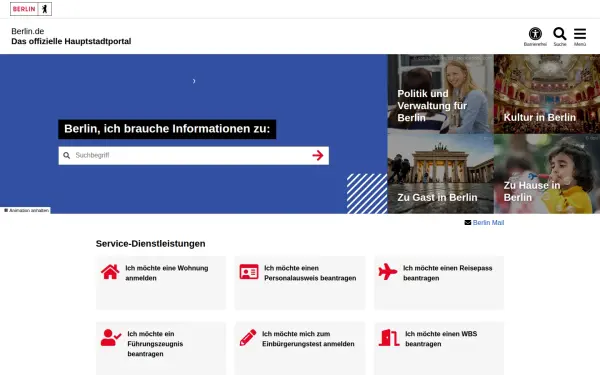Open the Berlin Mail link
The width and height of the screenshot is (600, 375).
[488, 223]
